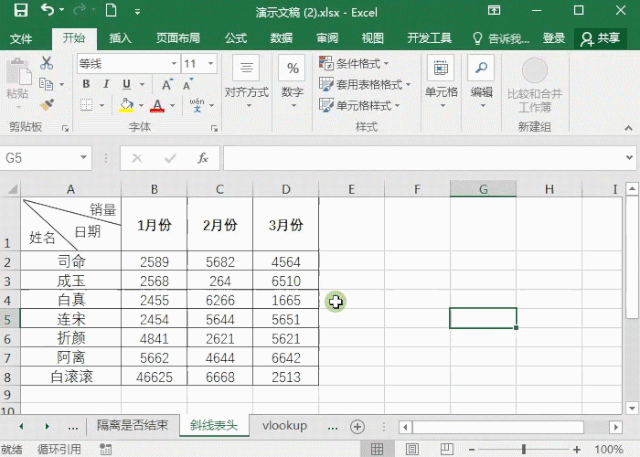Open the 插入 ribbon tab
The width and height of the screenshot is (640, 457).
point(120,38)
